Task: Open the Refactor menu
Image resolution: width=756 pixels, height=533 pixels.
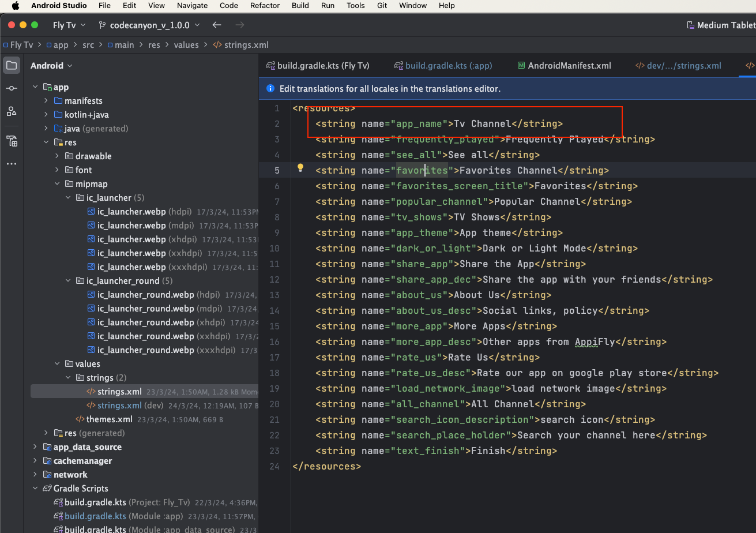Action: click(265, 6)
